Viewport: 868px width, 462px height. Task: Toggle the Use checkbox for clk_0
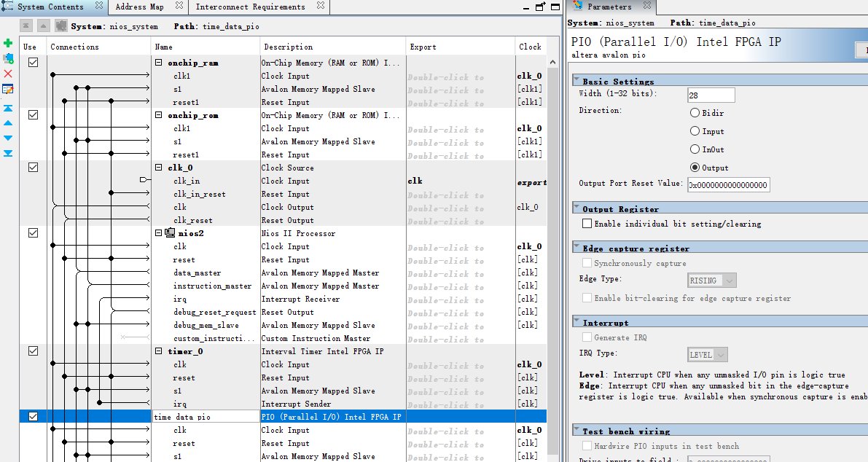pos(34,167)
